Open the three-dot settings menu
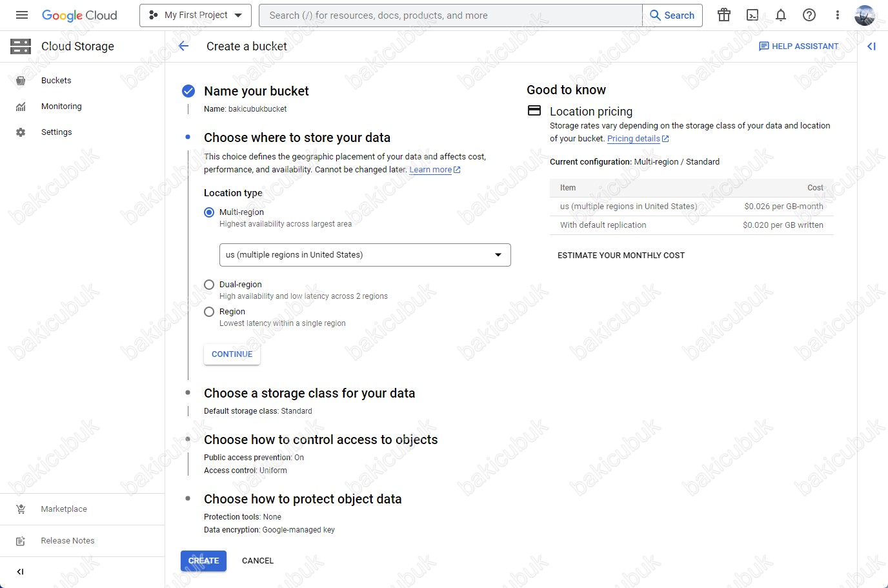The height and width of the screenshot is (588, 888). (x=838, y=15)
